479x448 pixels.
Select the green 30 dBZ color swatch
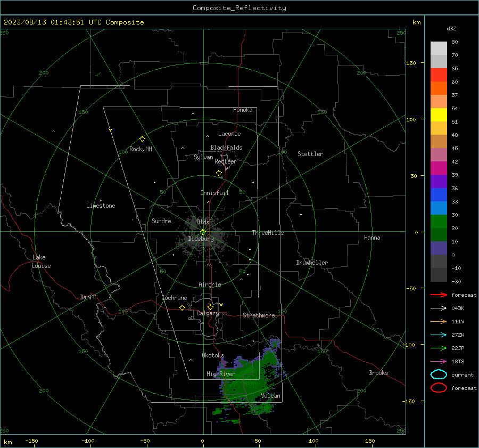click(x=439, y=221)
